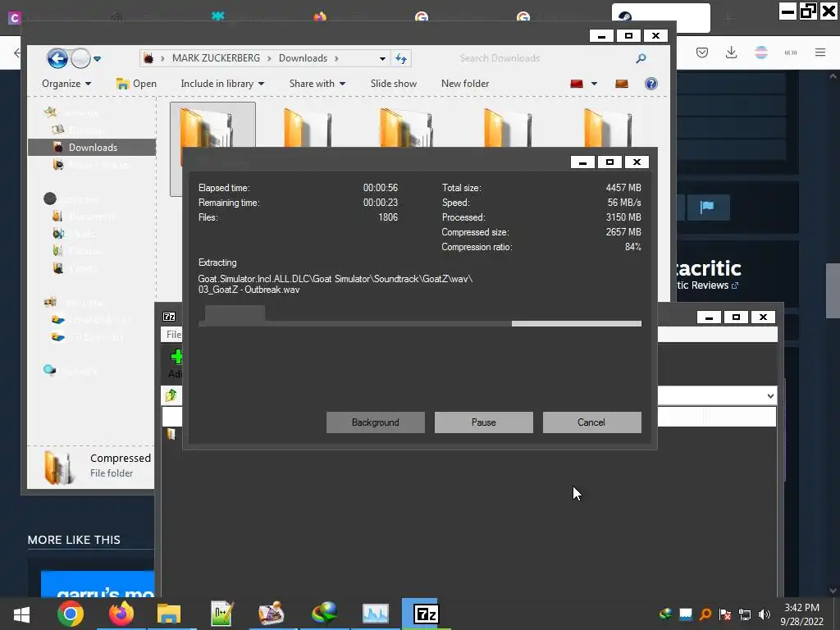Click Favorites star icon in sidebar

coord(51,112)
